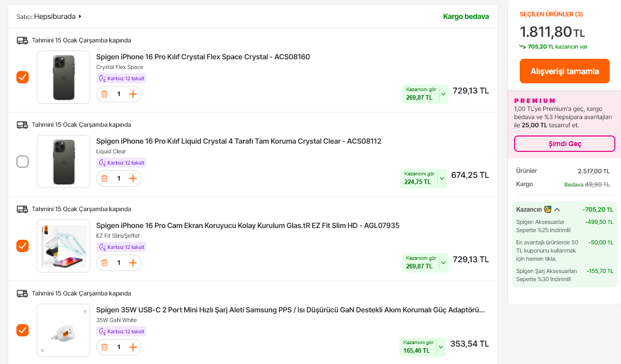Add one more Liquid Crystal Clear case
Image resolution: width=621 pixels, height=364 pixels.
coord(133,178)
